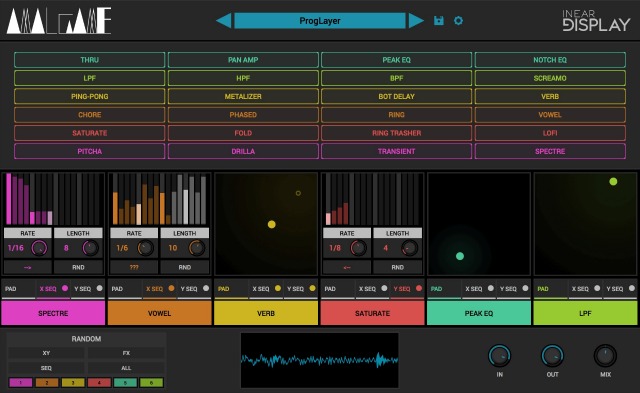
Task: Select VERB in the effect grid
Action: click(x=550, y=96)
